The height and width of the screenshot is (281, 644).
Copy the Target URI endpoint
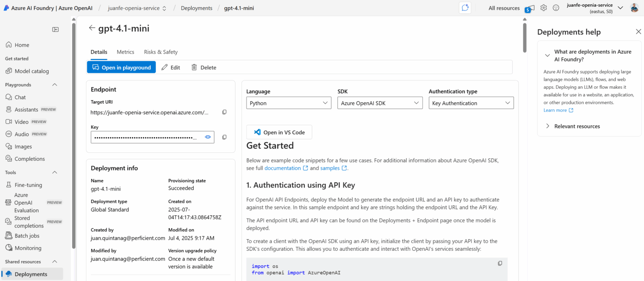[x=224, y=112]
